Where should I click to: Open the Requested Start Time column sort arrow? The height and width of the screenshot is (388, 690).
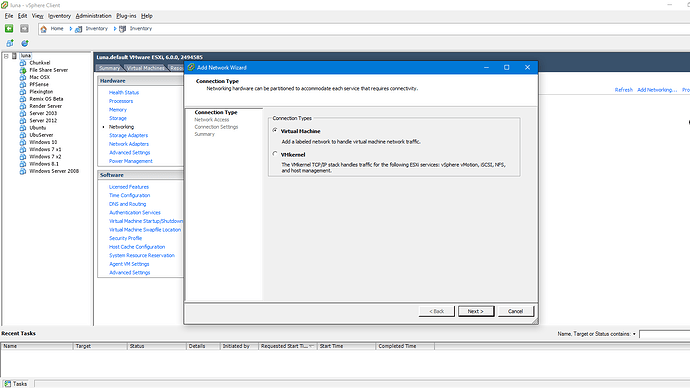311,346
